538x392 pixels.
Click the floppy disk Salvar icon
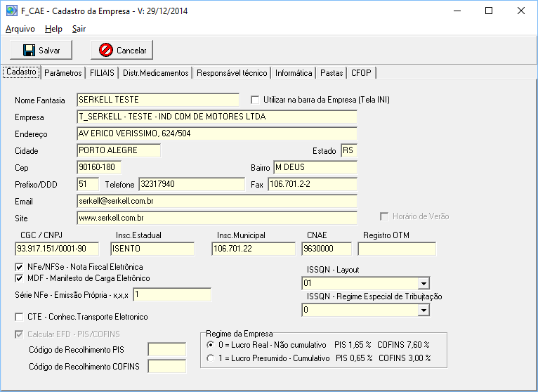click(x=29, y=50)
